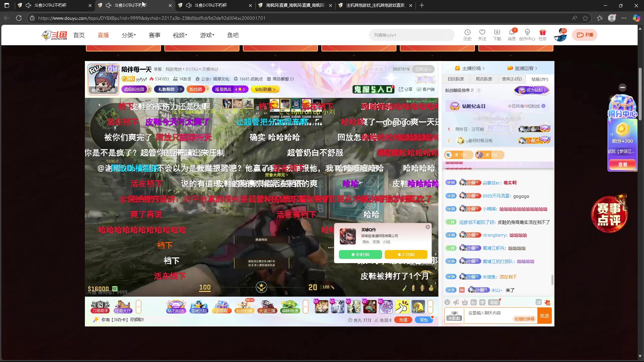Click the 下载 download icon

tap(497, 35)
